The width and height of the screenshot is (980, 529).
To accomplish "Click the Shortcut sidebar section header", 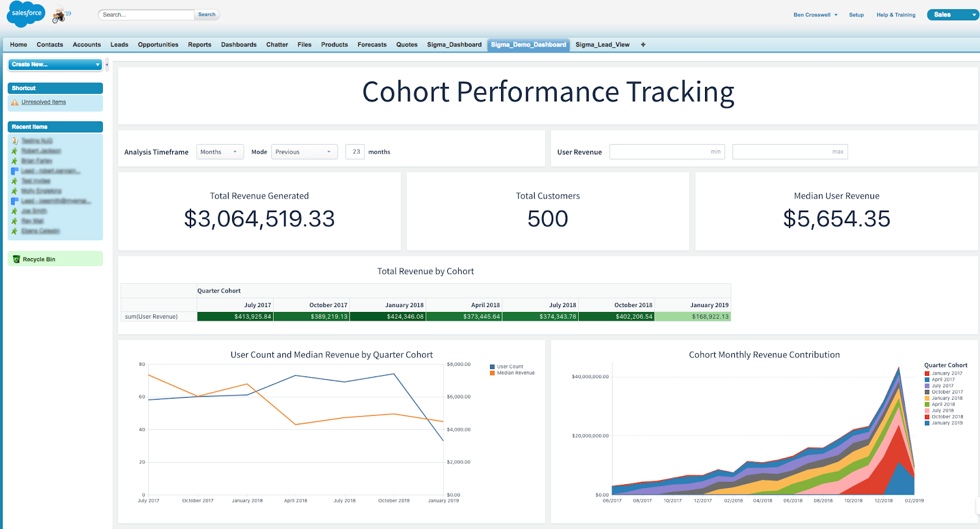I will tap(55, 88).
